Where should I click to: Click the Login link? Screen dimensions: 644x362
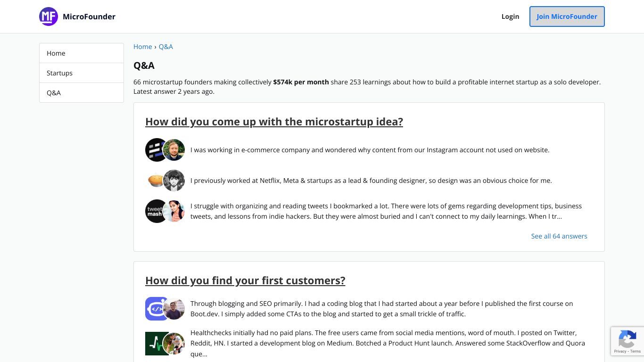[510, 16]
